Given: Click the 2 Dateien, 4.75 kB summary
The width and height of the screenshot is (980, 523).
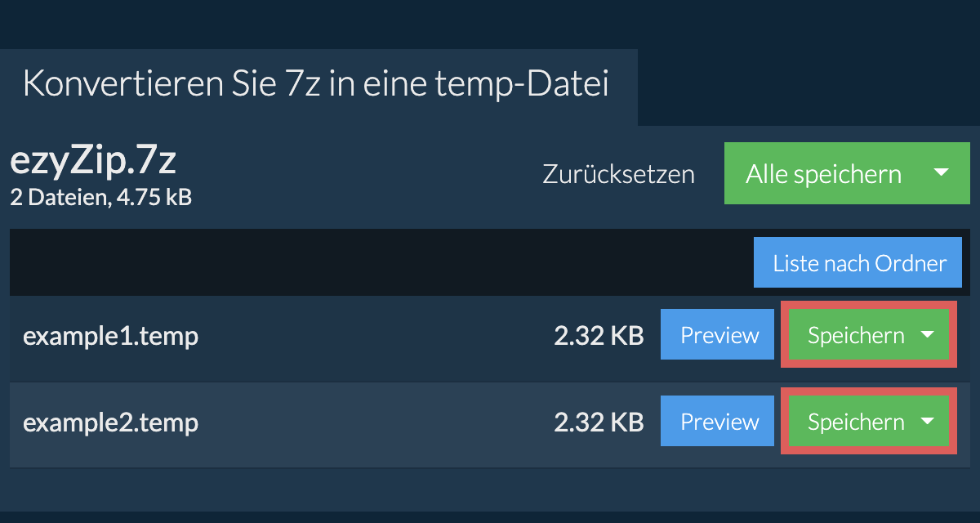Looking at the screenshot, I should tap(100, 197).
